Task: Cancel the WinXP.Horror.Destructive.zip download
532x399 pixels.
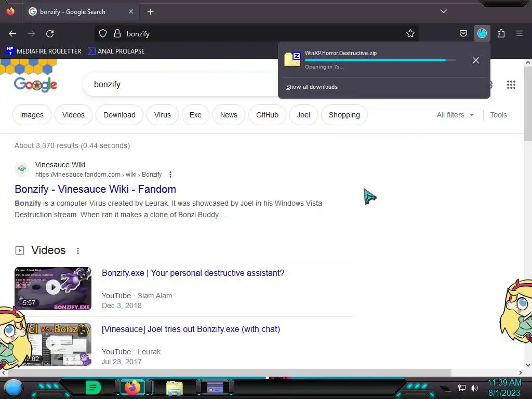Action: pos(476,60)
